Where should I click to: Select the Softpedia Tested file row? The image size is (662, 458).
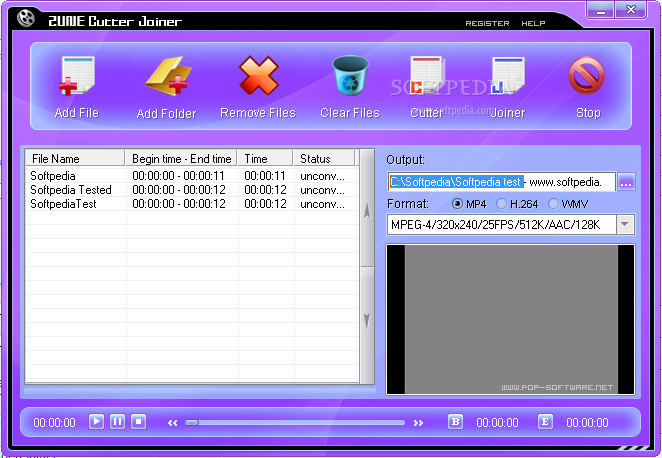tap(192, 190)
